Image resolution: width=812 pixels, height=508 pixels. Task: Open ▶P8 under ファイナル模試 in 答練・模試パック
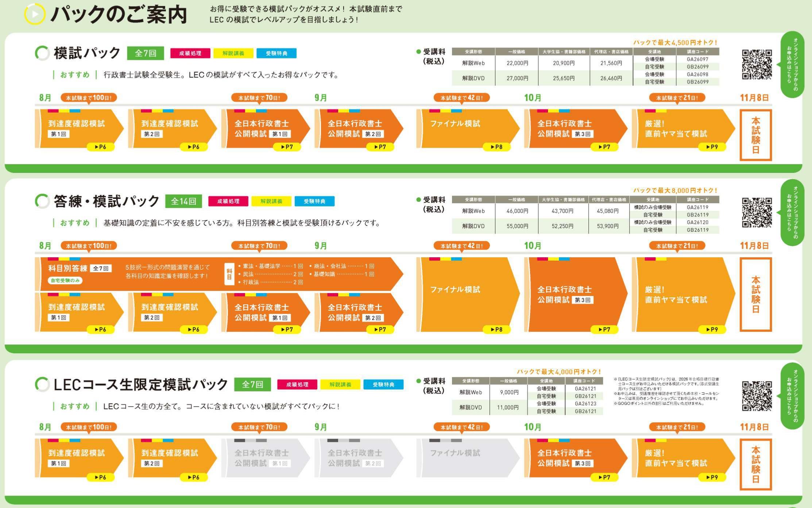click(x=497, y=330)
